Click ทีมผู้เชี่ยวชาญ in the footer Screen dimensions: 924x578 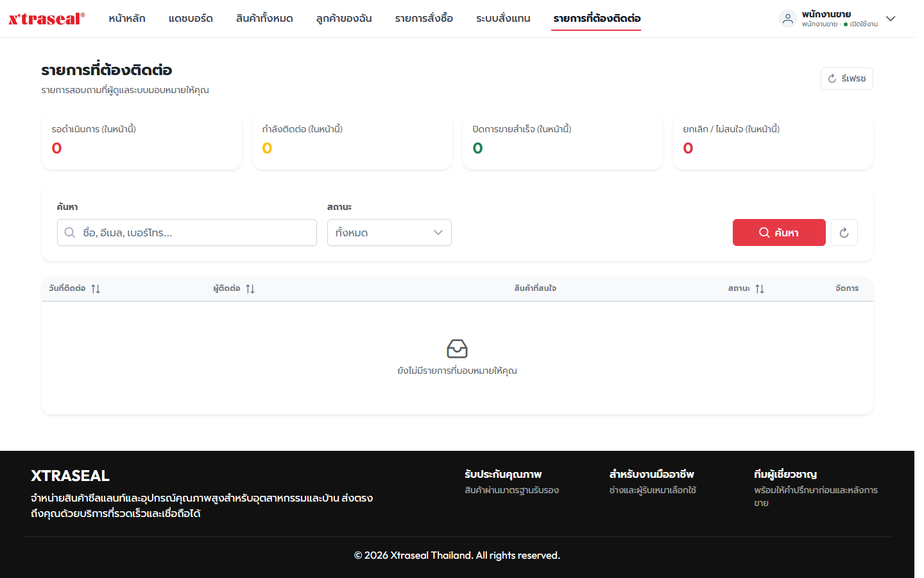(785, 475)
